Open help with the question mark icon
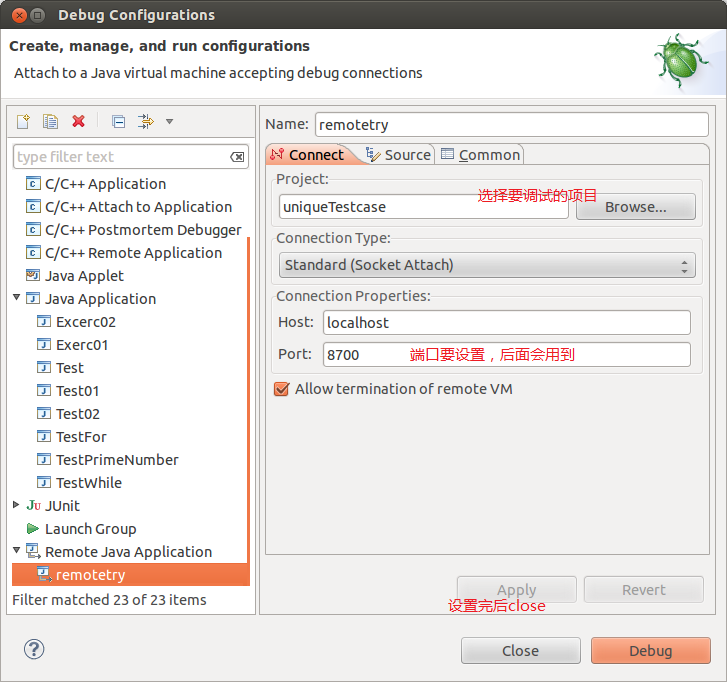This screenshot has width=727, height=682. pos(34,649)
